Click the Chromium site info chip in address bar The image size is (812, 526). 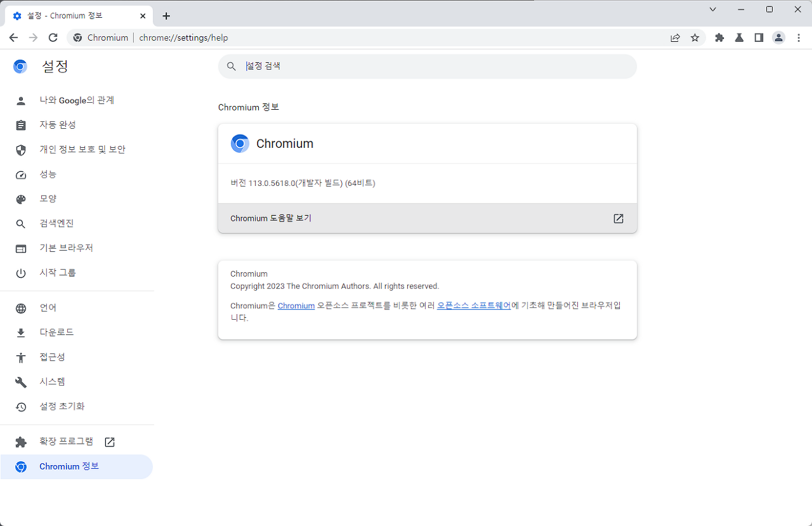point(101,37)
